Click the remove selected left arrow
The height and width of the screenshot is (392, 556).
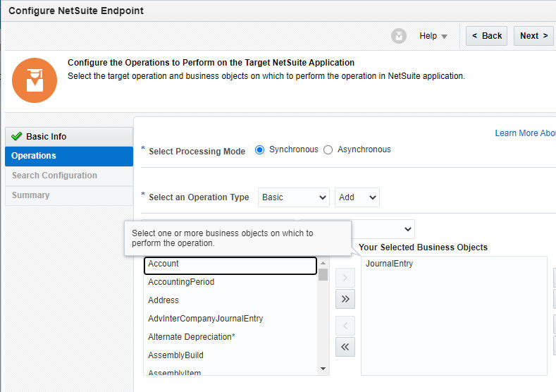point(345,326)
